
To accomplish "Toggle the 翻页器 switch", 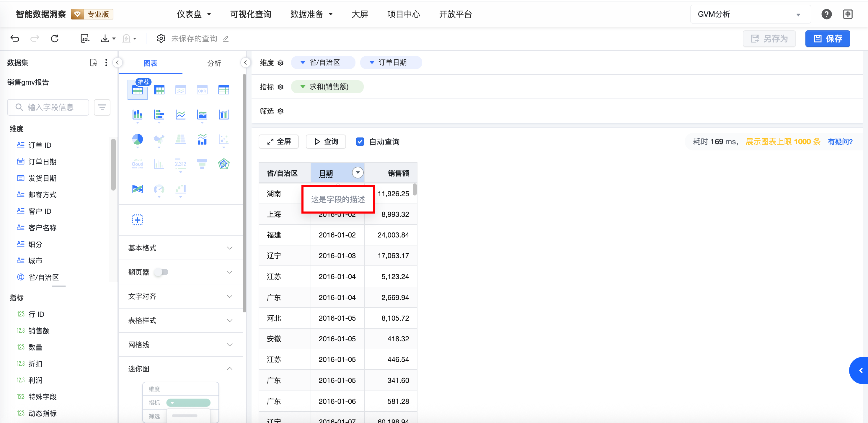I will pyautogui.click(x=161, y=272).
